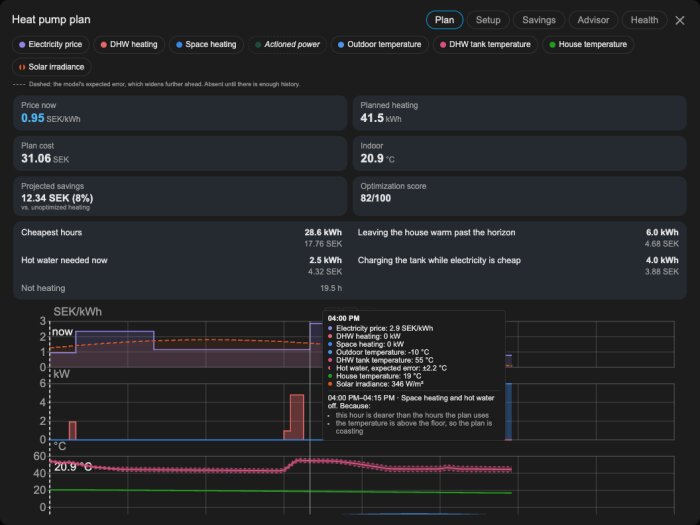Click the 19.5 h not heating value
This screenshot has height=525, width=700.
point(331,288)
